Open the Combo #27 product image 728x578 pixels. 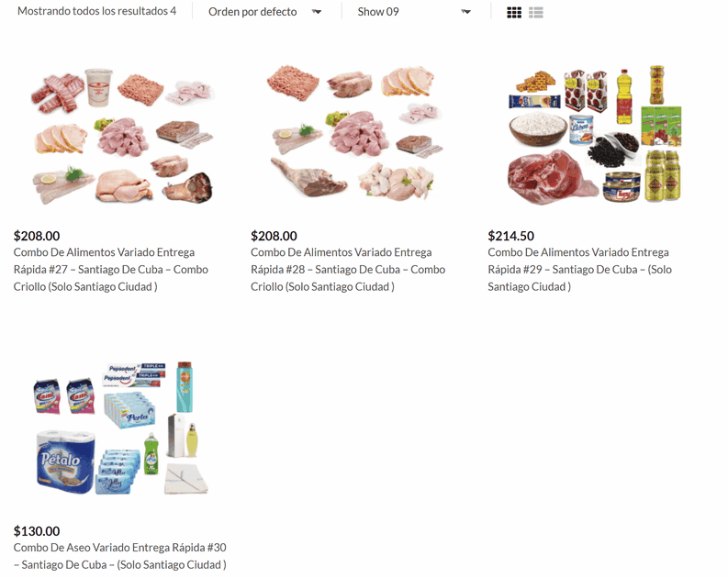pos(123,135)
